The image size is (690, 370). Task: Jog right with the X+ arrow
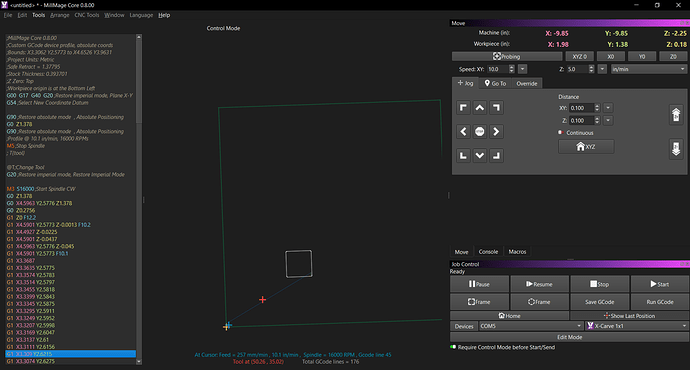pyautogui.click(x=496, y=132)
